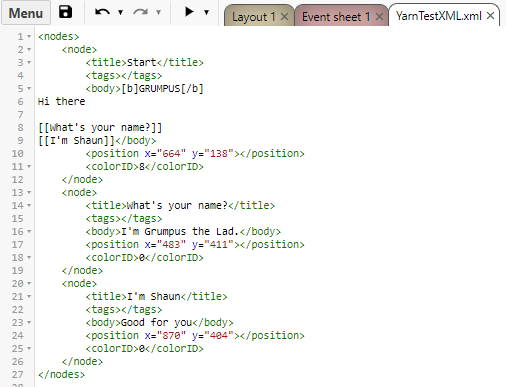Click the text "[[I'm Shaun]]"
The height and width of the screenshot is (387, 506).
pyautogui.click(x=76, y=140)
